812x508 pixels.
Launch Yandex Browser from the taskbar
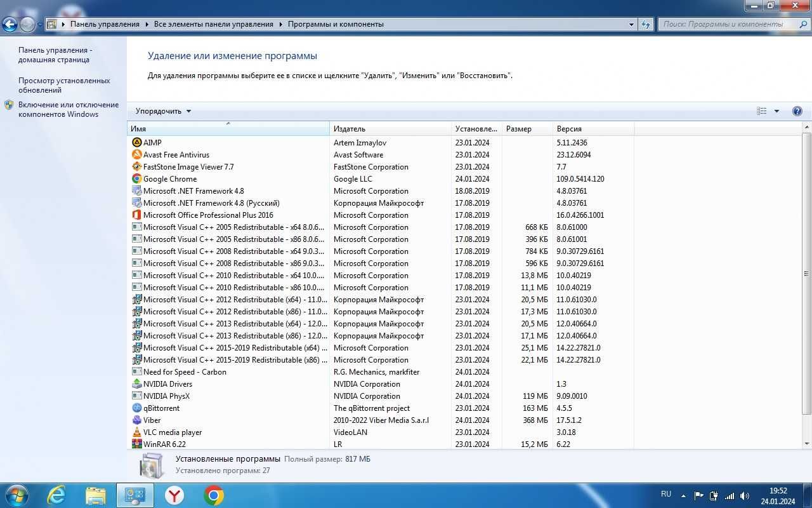[174, 495]
